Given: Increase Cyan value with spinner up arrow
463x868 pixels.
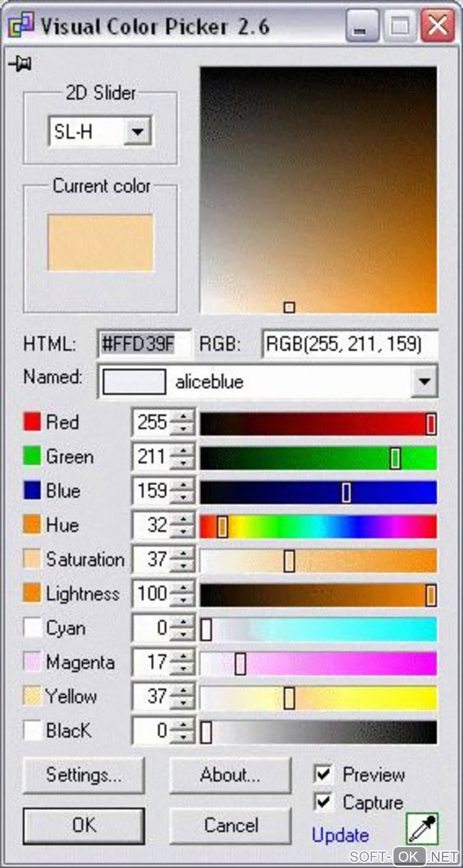Looking at the screenshot, I should pyautogui.click(x=183, y=623).
